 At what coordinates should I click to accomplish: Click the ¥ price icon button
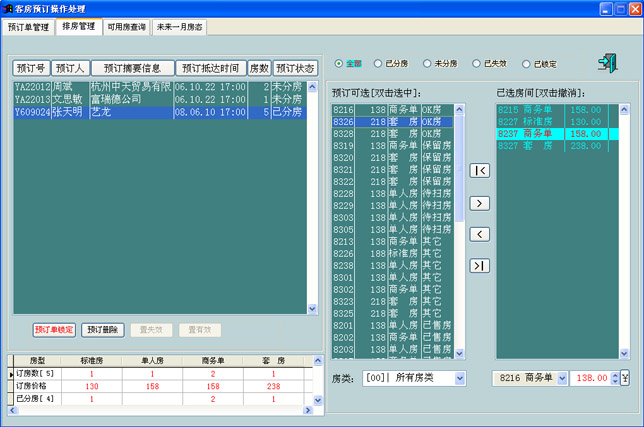pyautogui.click(x=625, y=378)
